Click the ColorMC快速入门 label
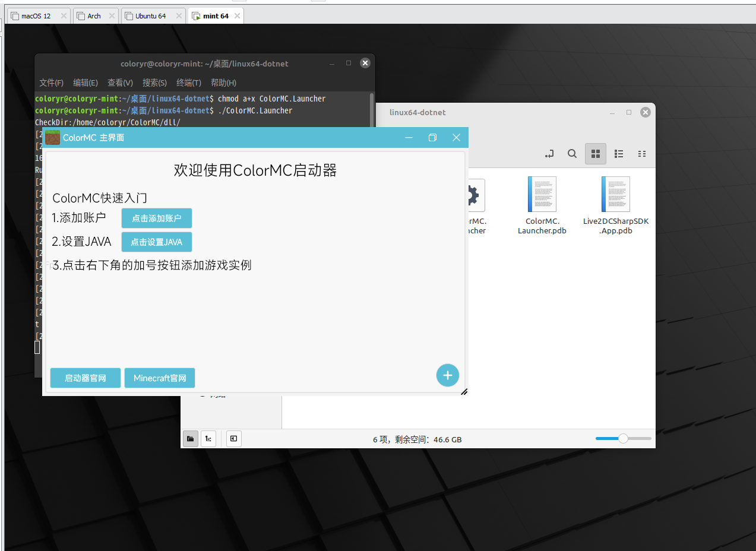Viewport: 756px width, 551px height. click(100, 198)
